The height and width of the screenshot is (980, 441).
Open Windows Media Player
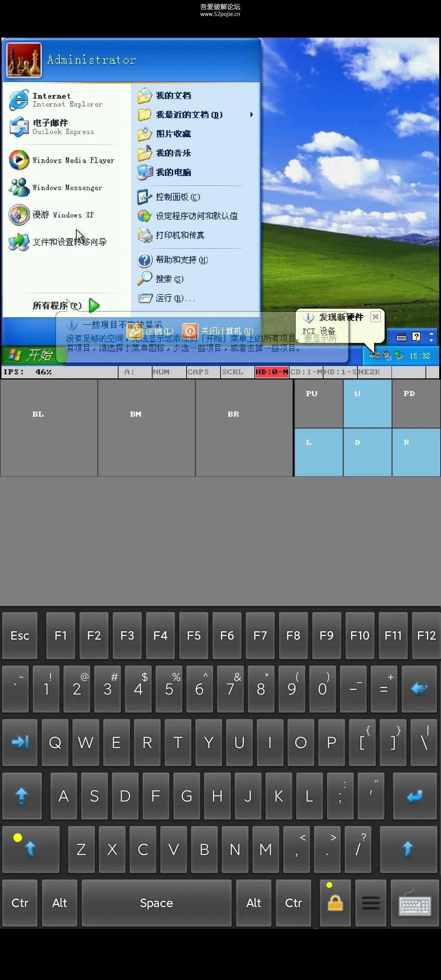point(19,160)
